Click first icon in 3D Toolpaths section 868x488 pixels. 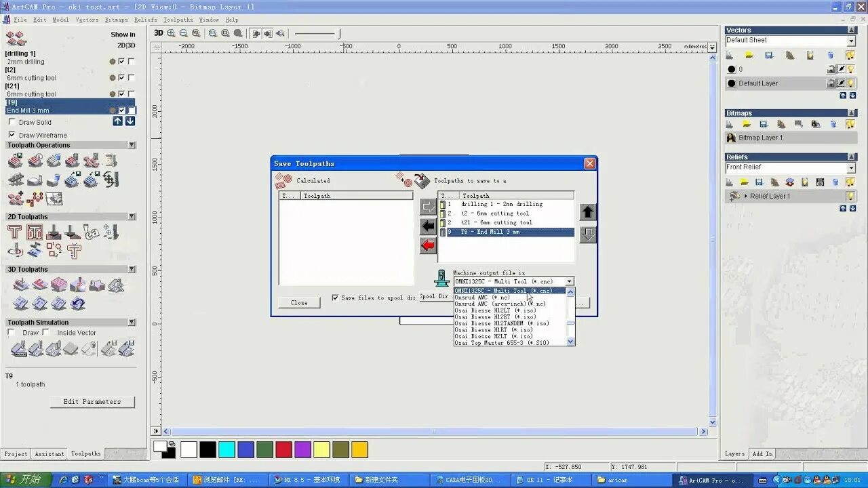pyautogui.click(x=21, y=285)
